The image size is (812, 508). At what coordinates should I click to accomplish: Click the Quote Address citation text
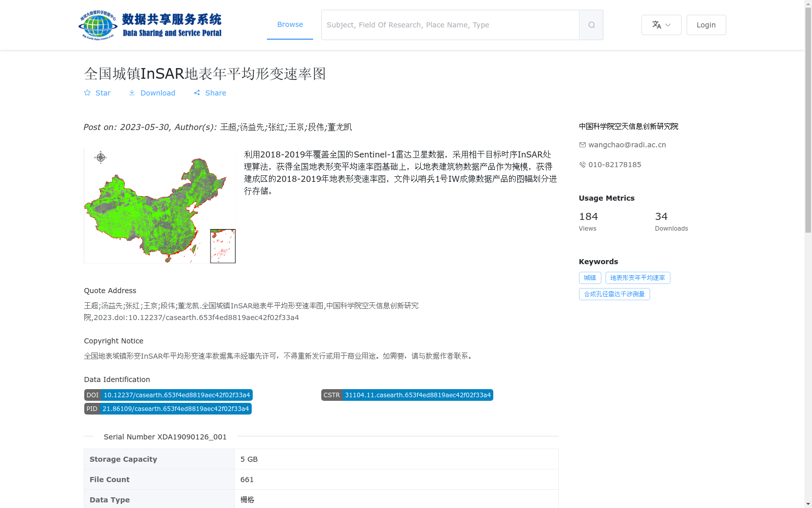251,311
